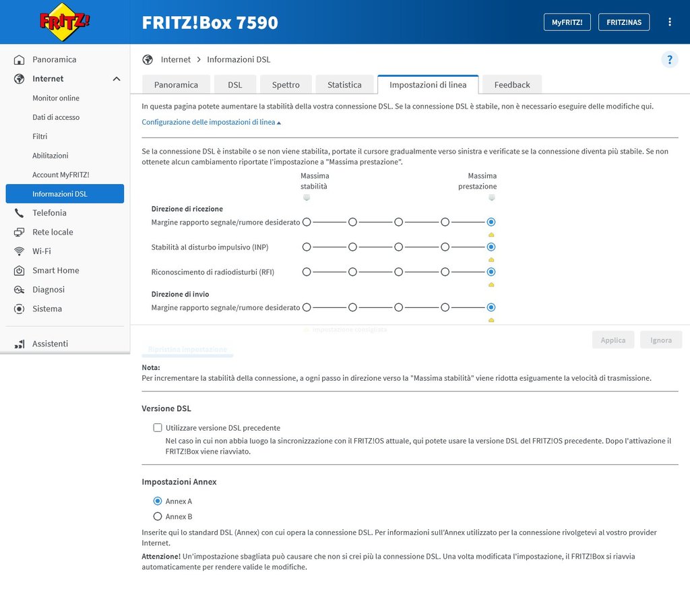Click the Telefonia phone icon
The width and height of the screenshot is (690, 616).
[19, 213]
